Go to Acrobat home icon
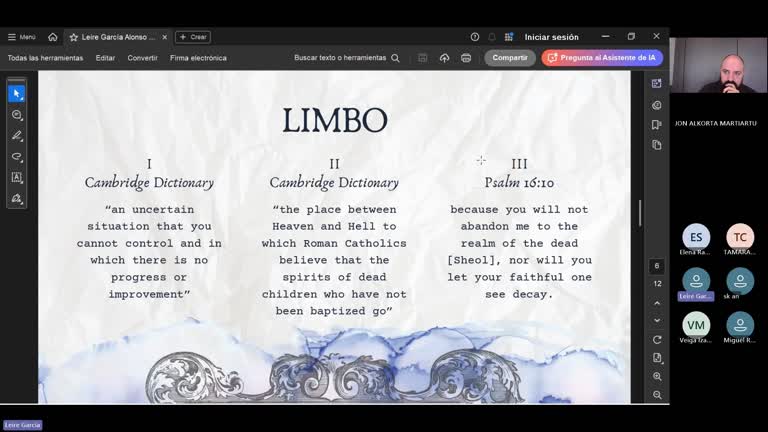Image resolution: width=768 pixels, height=432 pixels. pos(52,37)
